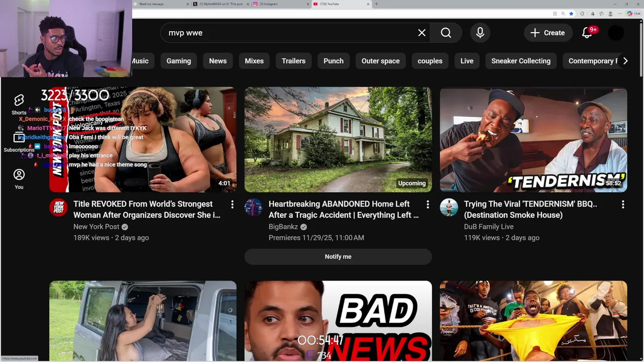Viewport: 644px width, 362px height.
Task: Open the browser extensions puzzle icon
Action: click(x=582, y=14)
